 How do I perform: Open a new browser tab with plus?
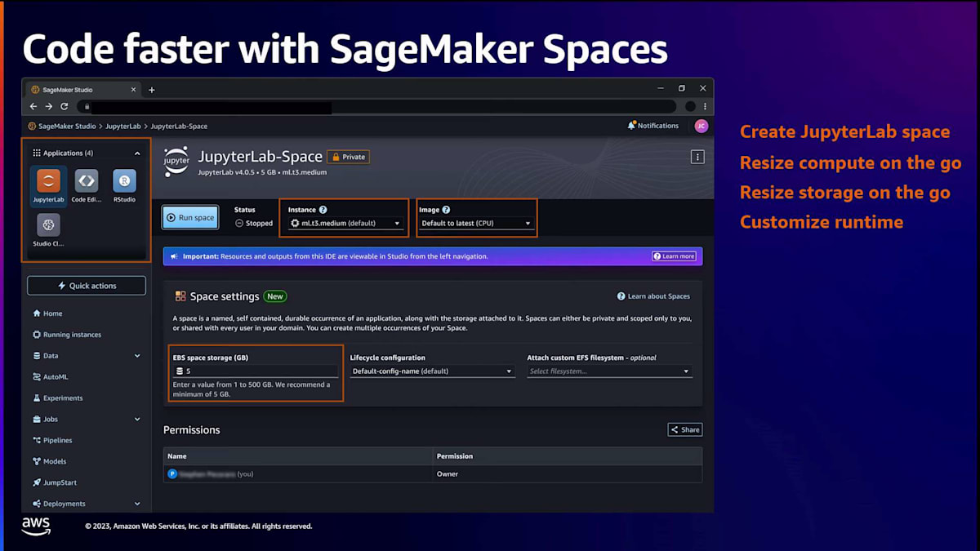click(x=152, y=90)
